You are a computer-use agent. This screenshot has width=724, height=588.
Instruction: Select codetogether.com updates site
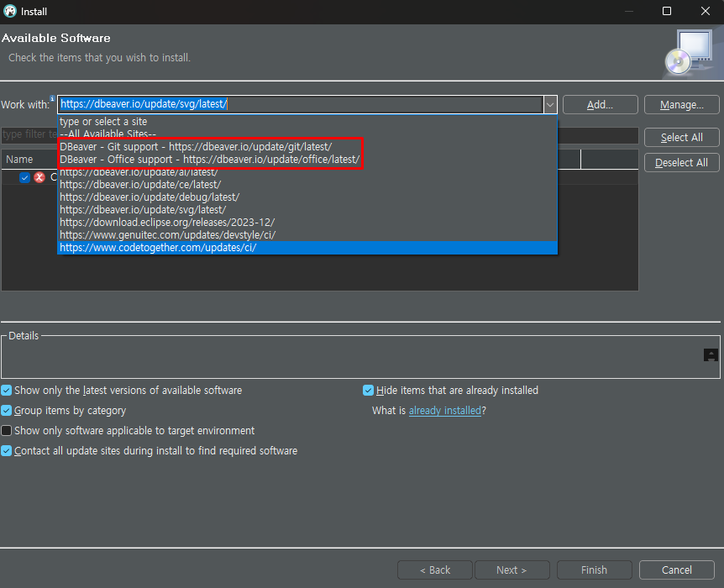[x=307, y=248]
